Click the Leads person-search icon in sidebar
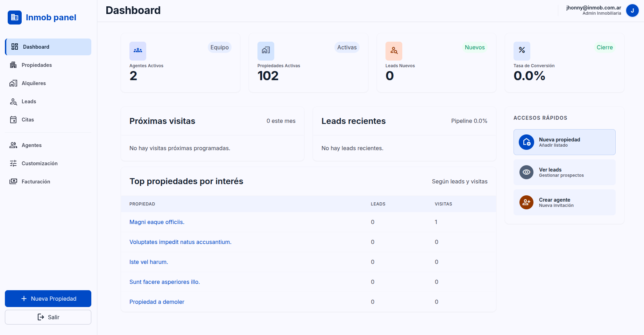The image size is (644, 335). pyautogui.click(x=13, y=102)
